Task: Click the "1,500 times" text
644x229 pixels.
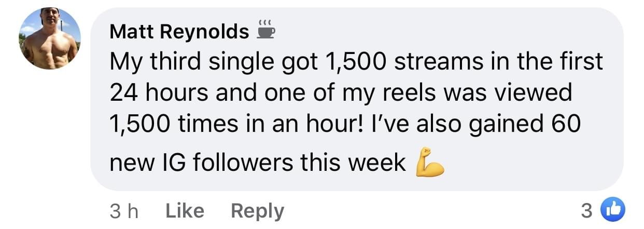Action: coord(166,126)
